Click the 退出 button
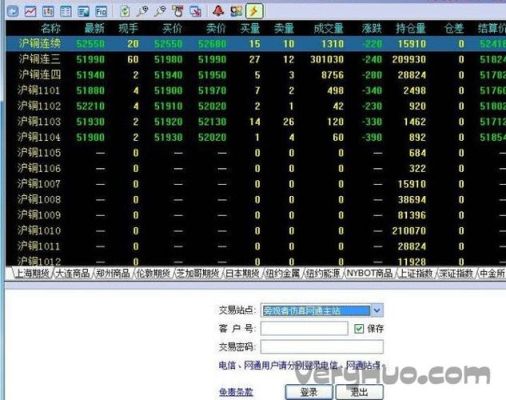Screen dimensions: 506x400 point(359,392)
